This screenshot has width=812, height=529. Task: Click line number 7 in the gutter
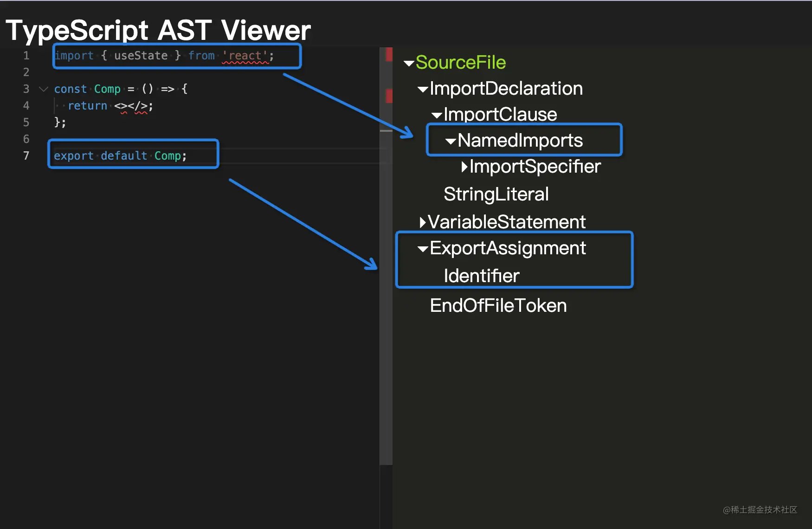point(26,155)
